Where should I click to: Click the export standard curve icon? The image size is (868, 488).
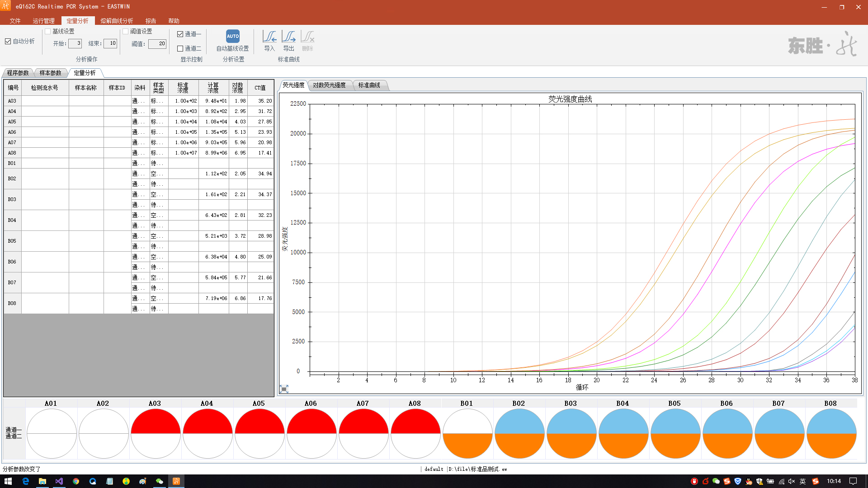click(x=288, y=36)
